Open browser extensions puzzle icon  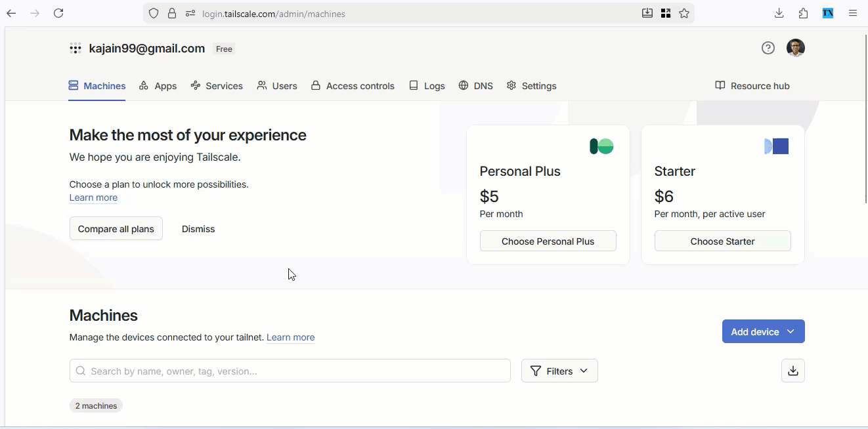(x=804, y=13)
